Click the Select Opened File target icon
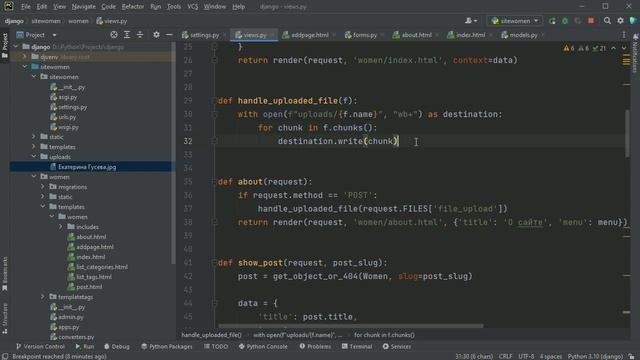 tap(114, 35)
